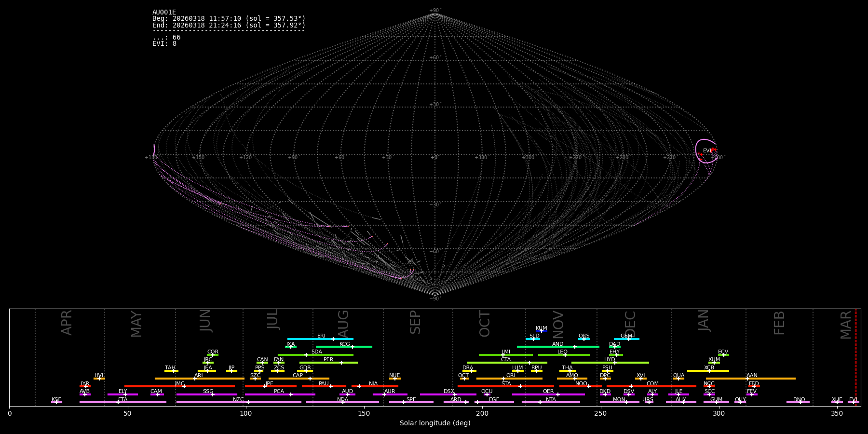Click the NIA shower label
Viewport: 868px width, 434px height.
(x=373, y=384)
